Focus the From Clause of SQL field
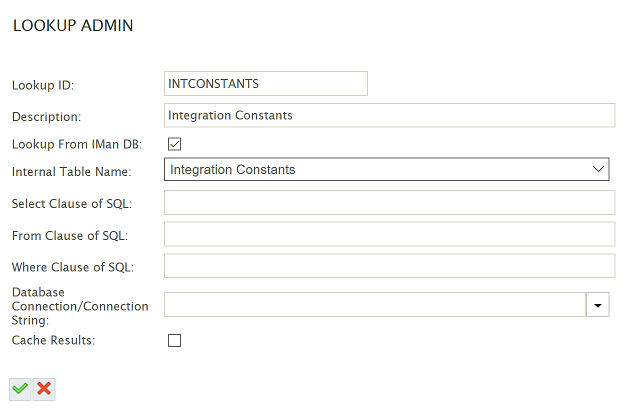The height and width of the screenshot is (415, 630). [389, 234]
